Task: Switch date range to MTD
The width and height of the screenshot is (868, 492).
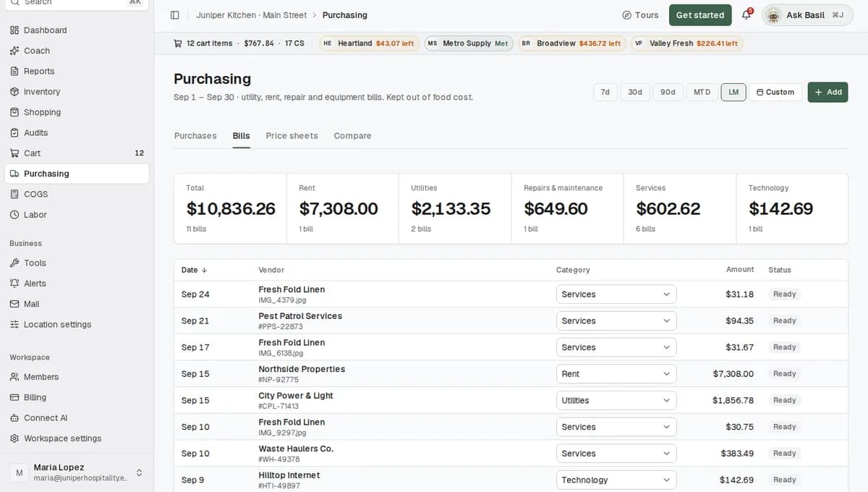Action: pyautogui.click(x=702, y=92)
